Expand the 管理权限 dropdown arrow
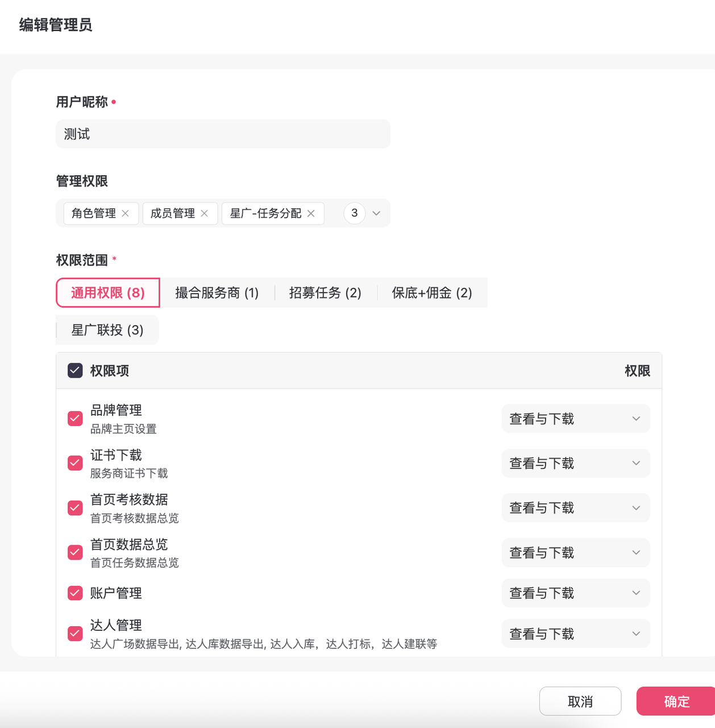Image resolution: width=715 pixels, height=728 pixels. (376, 213)
